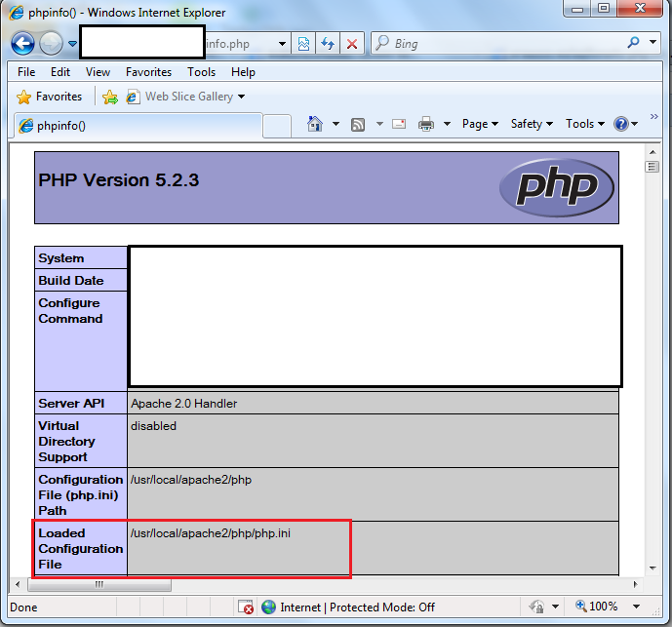Click the System label cell
Screen dimensions: 672x627
pos(81,258)
